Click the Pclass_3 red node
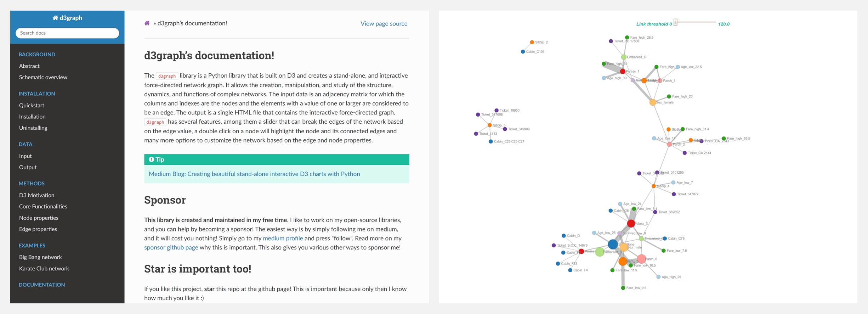The width and height of the screenshot is (868, 314). [x=631, y=224]
